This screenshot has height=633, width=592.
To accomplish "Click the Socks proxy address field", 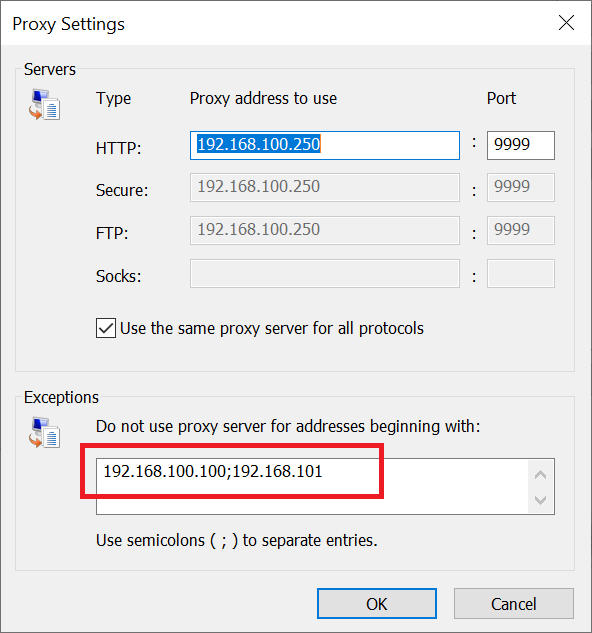I will click(325, 273).
